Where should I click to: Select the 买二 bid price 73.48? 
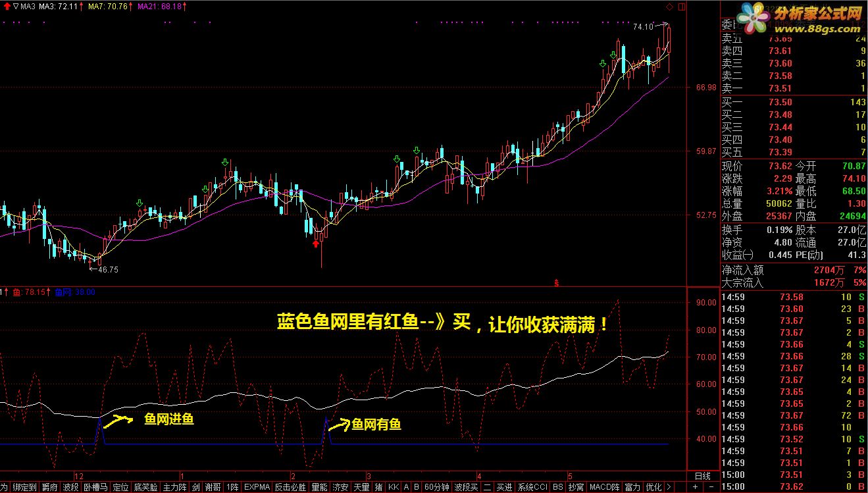coord(780,115)
